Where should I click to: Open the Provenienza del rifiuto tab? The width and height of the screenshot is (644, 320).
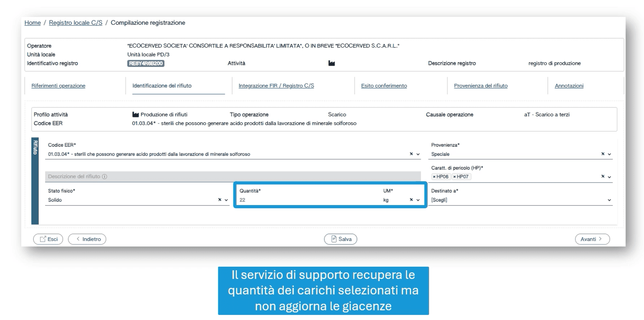(480, 86)
